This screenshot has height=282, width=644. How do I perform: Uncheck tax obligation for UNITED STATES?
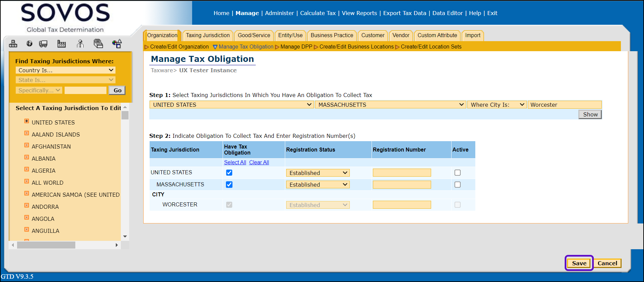(229, 173)
